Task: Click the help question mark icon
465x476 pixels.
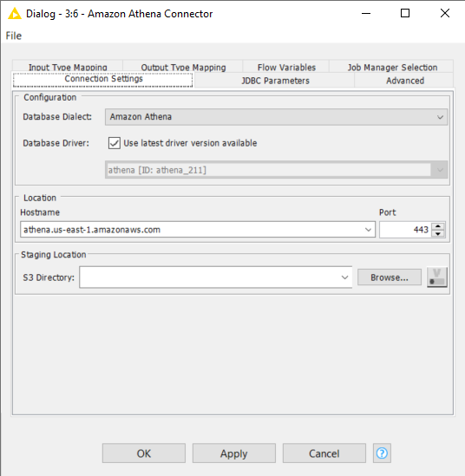Action: pos(382,453)
